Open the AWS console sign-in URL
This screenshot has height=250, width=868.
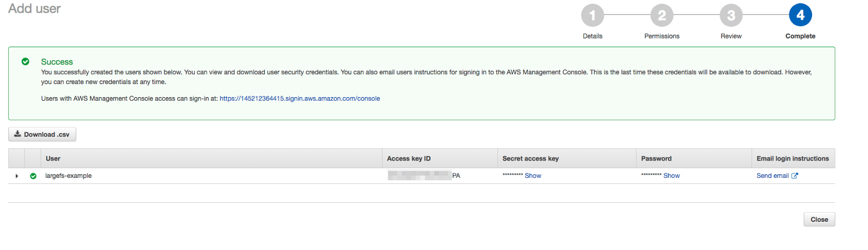(x=299, y=99)
